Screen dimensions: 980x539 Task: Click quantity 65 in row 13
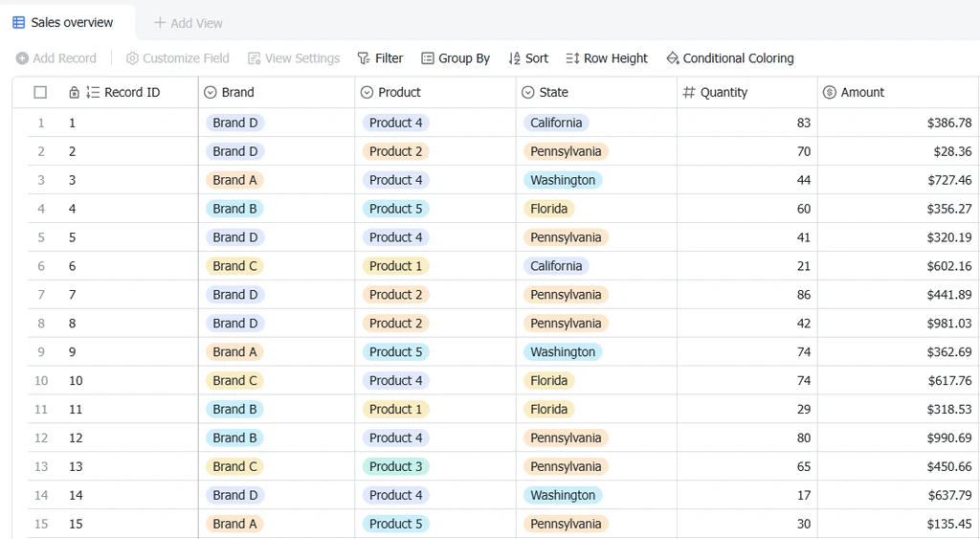[804, 467]
